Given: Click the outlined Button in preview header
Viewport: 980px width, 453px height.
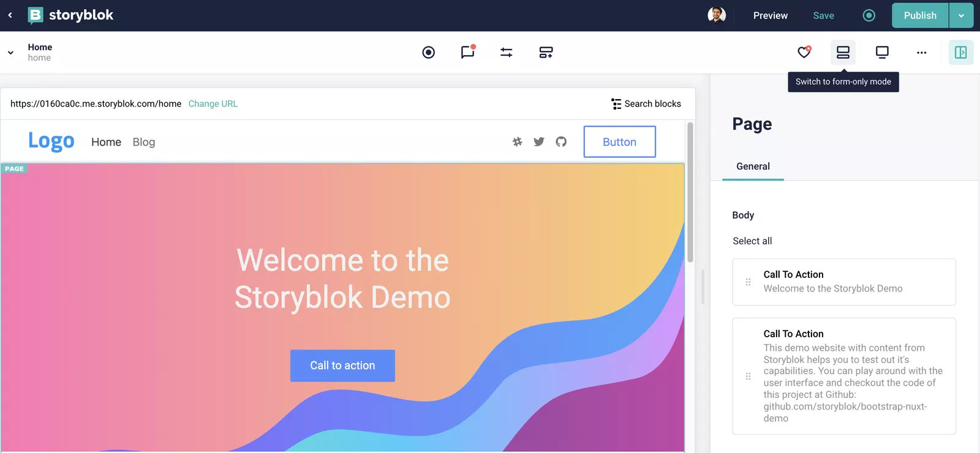Looking at the screenshot, I should [619, 141].
